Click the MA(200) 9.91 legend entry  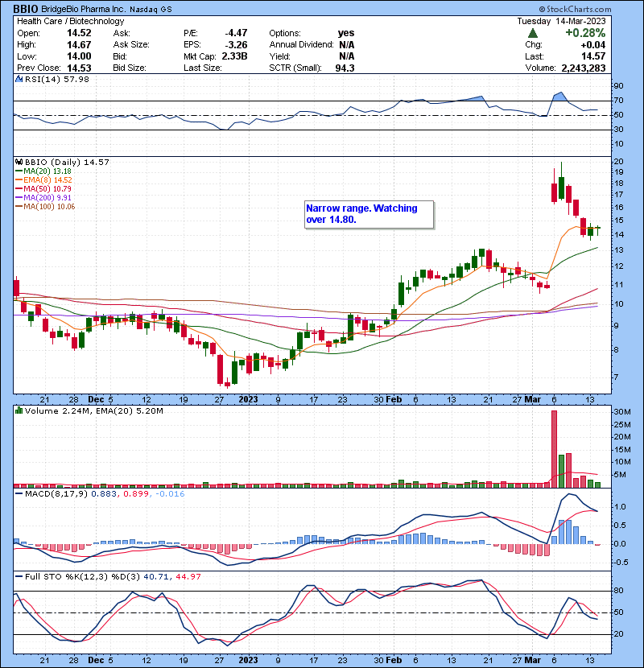(x=43, y=198)
